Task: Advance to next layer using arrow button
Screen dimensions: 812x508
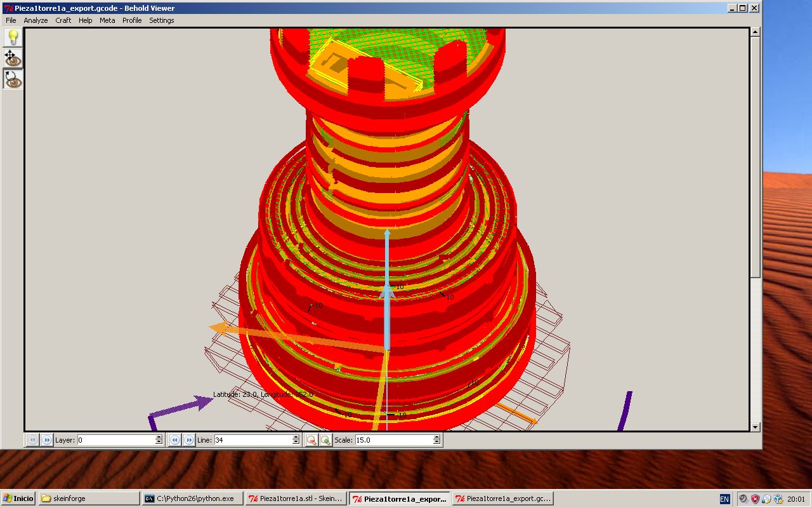Action: 46,440
